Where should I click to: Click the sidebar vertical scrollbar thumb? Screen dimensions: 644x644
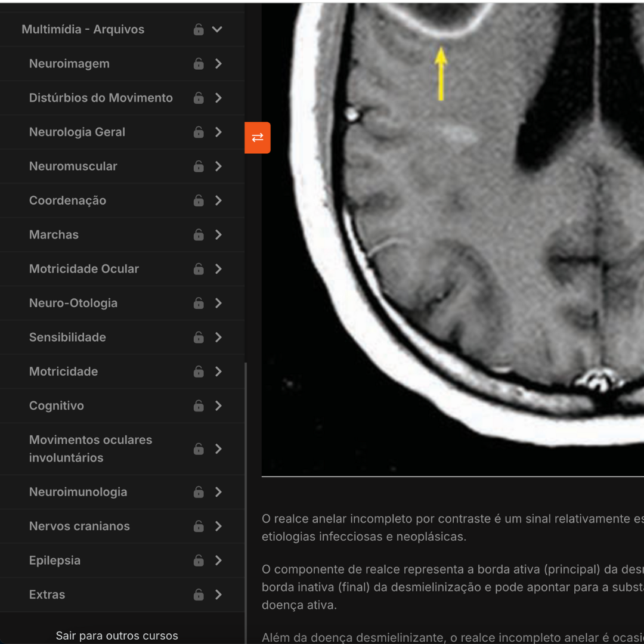(246, 503)
